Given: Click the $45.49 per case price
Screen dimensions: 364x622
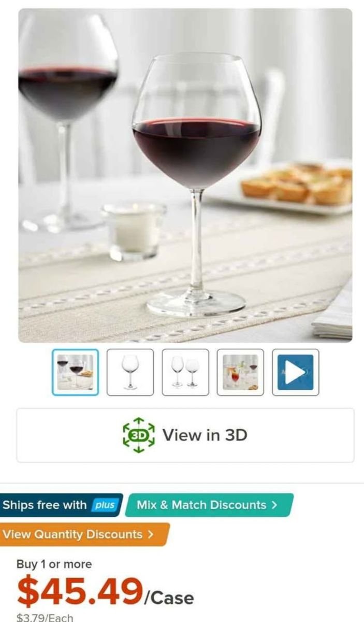Looking at the screenshot, I should point(105,592).
